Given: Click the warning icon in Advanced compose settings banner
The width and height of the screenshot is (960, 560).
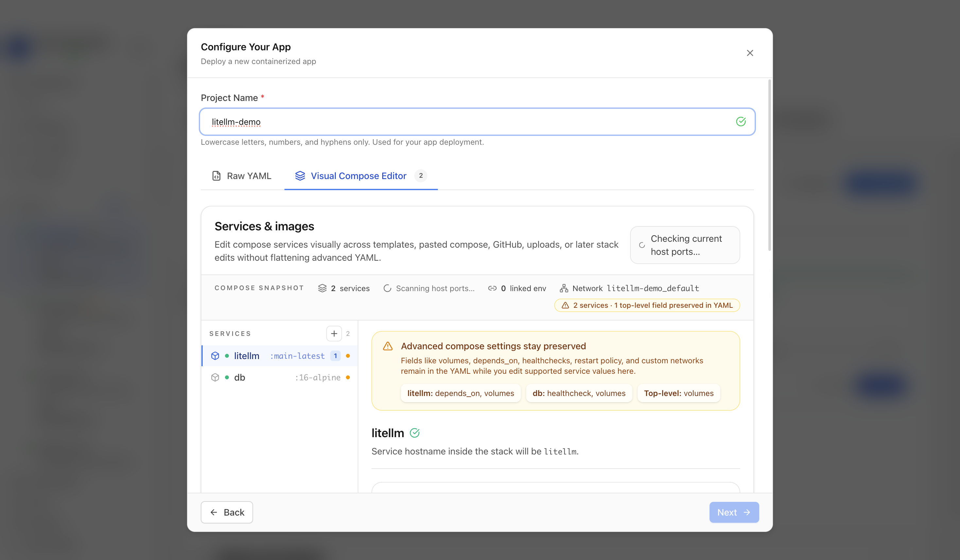Looking at the screenshot, I should point(387,346).
